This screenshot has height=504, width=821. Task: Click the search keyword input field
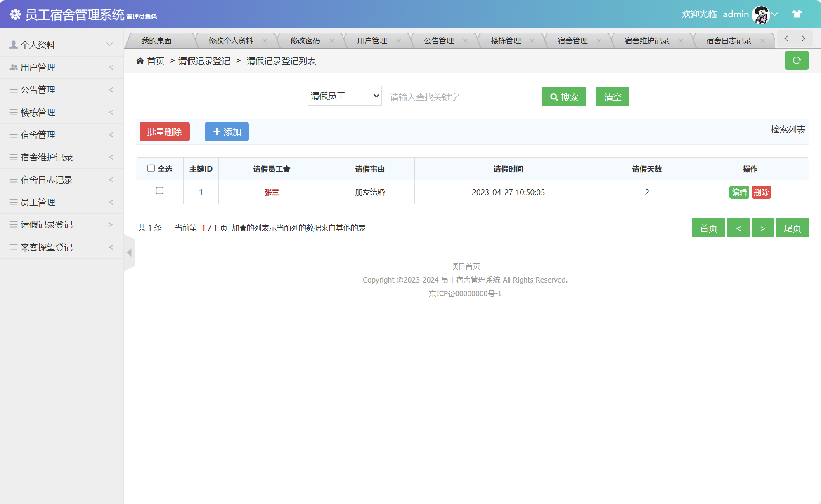[x=461, y=97]
